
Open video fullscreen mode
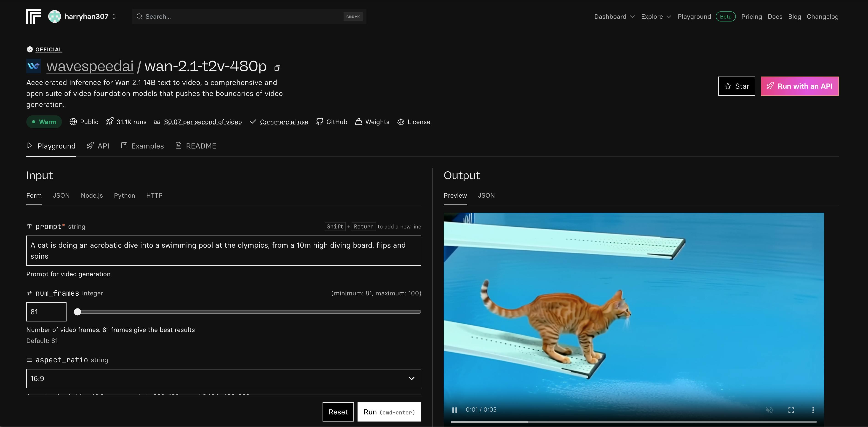pos(791,410)
